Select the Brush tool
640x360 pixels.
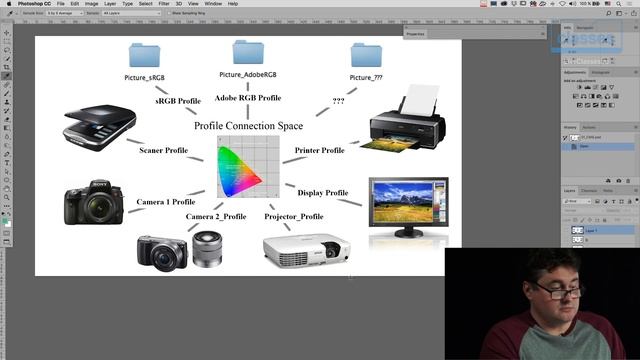[x=7, y=93]
